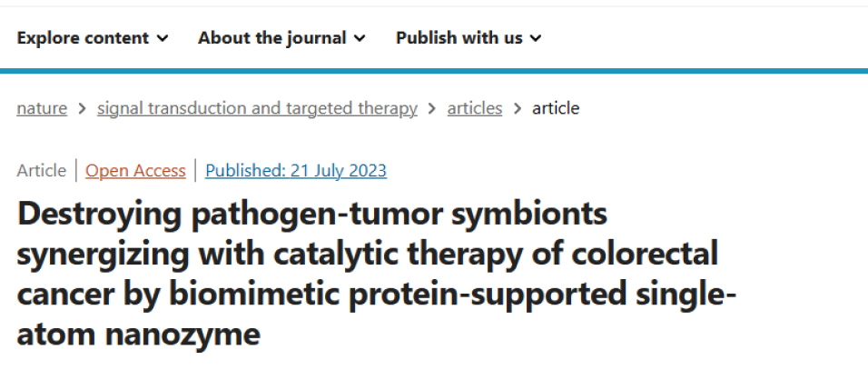
Task: Open the Publish with us menu
Action: [x=459, y=38]
